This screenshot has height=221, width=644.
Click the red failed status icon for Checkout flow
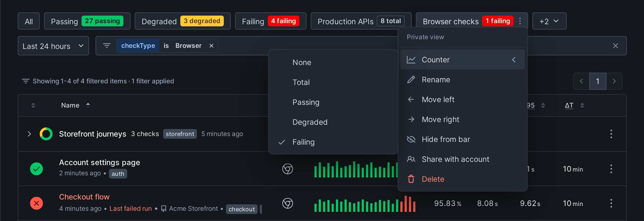pyautogui.click(x=36, y=203)
